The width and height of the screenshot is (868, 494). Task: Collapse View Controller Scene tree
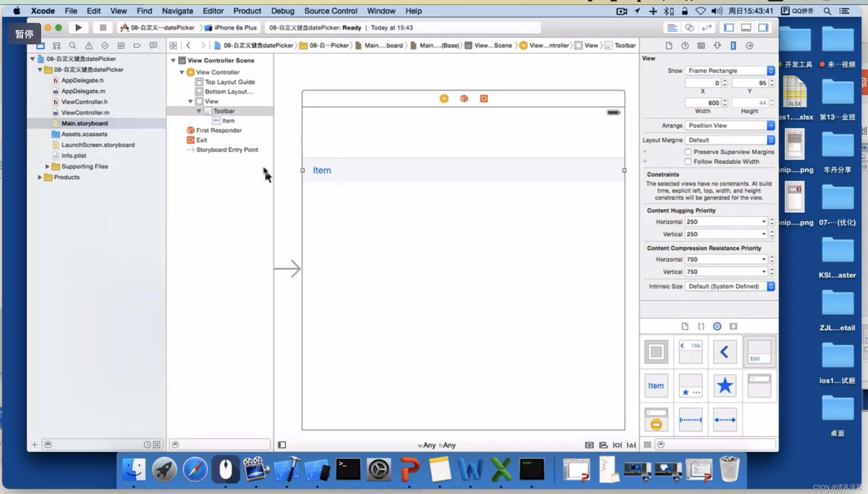[173, 60]
